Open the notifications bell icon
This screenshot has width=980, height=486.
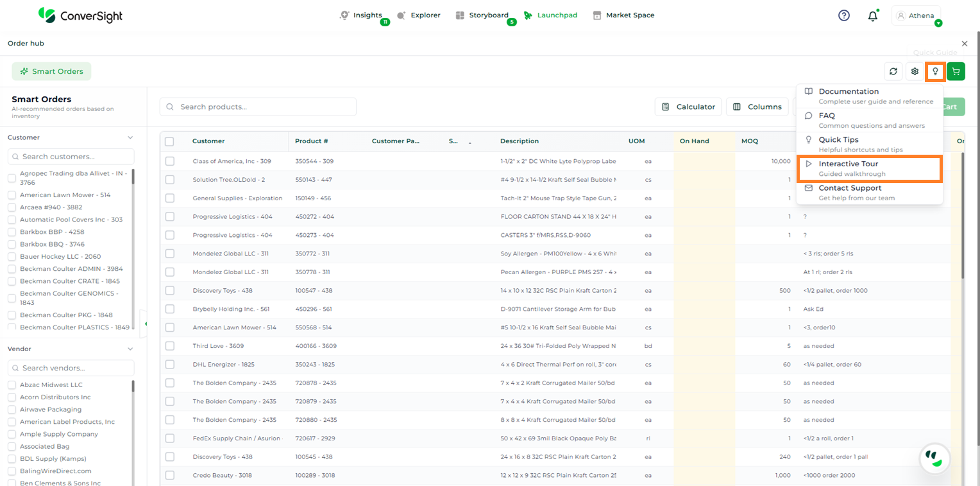click(872, 16)
